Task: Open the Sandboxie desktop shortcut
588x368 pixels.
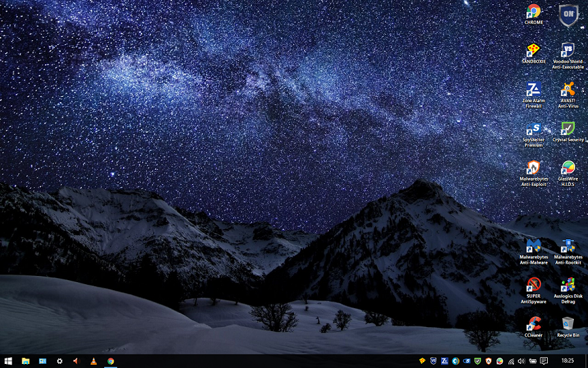Action: pyautogui.click(x=534, y=53)
